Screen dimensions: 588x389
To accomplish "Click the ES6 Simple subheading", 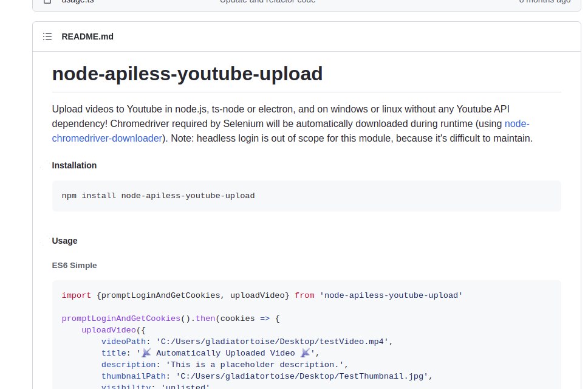I will point(74,265).
